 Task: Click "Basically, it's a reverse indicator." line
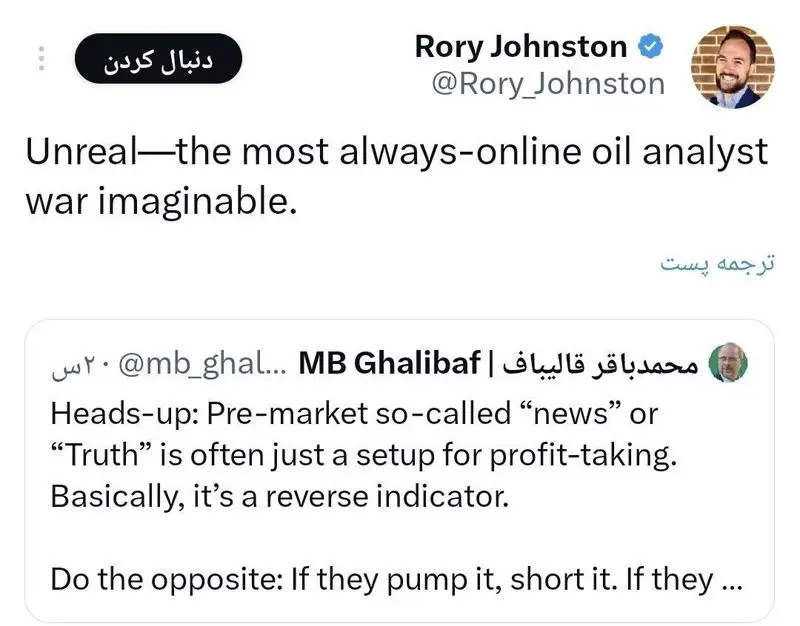pos(278,495)
